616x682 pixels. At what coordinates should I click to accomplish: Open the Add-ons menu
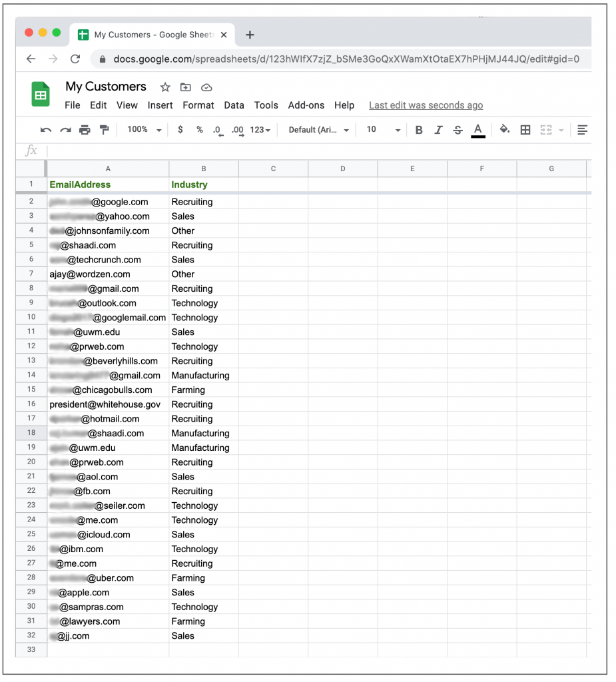pos(306,105)
